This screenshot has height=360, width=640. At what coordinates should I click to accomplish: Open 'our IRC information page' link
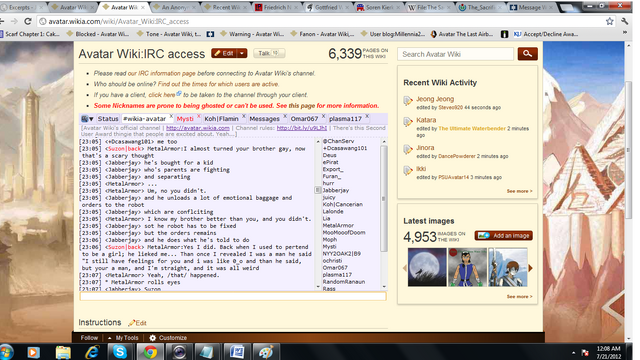pyautogui.click(x=162, y=73)
